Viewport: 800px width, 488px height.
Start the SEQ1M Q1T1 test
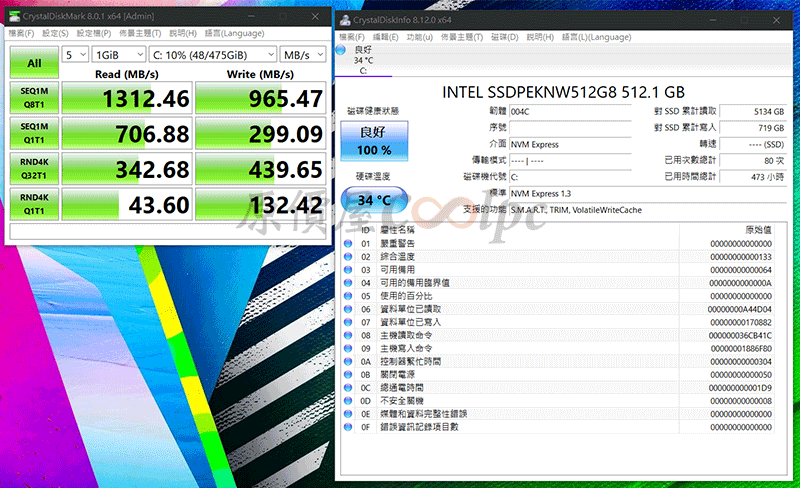(x=34, y=133)
